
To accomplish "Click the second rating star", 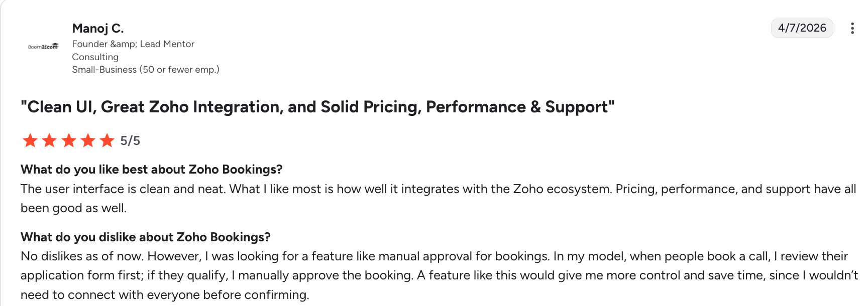I will tap(49, 141).
